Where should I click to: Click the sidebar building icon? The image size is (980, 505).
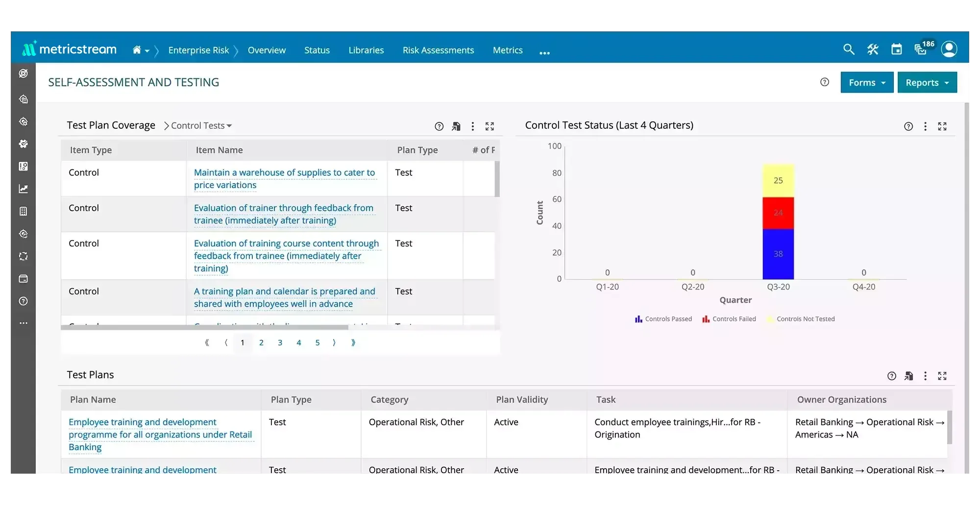pos(23,212)
